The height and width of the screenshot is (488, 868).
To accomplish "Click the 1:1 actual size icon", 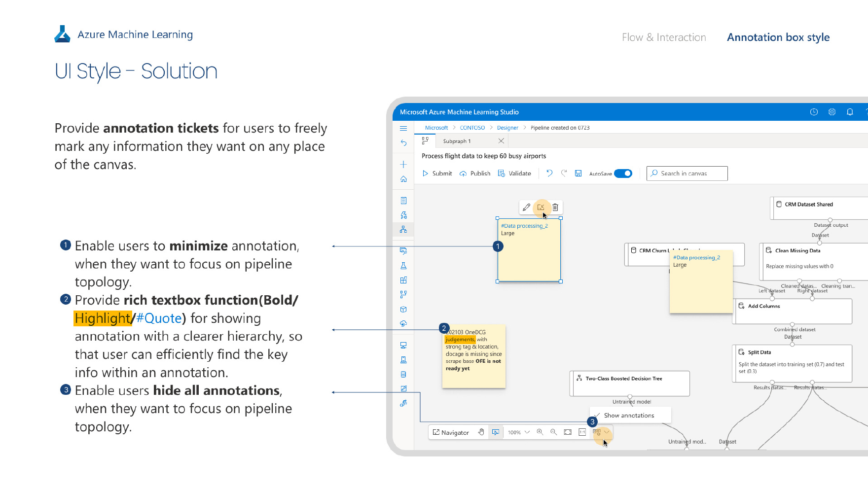I will (x=582, y=432).
